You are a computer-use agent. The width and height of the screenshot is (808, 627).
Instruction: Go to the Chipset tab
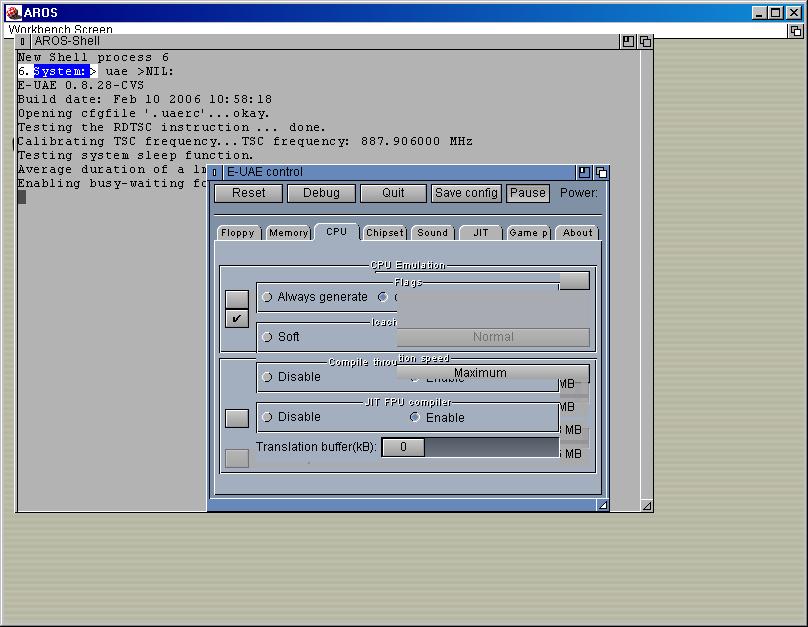tap(385, 233)
